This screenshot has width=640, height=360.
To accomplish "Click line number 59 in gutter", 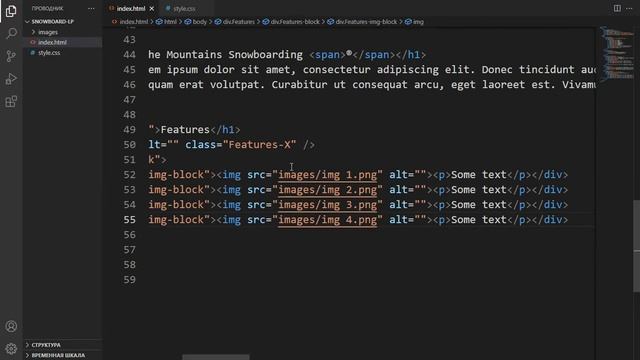I will [129, 280].
